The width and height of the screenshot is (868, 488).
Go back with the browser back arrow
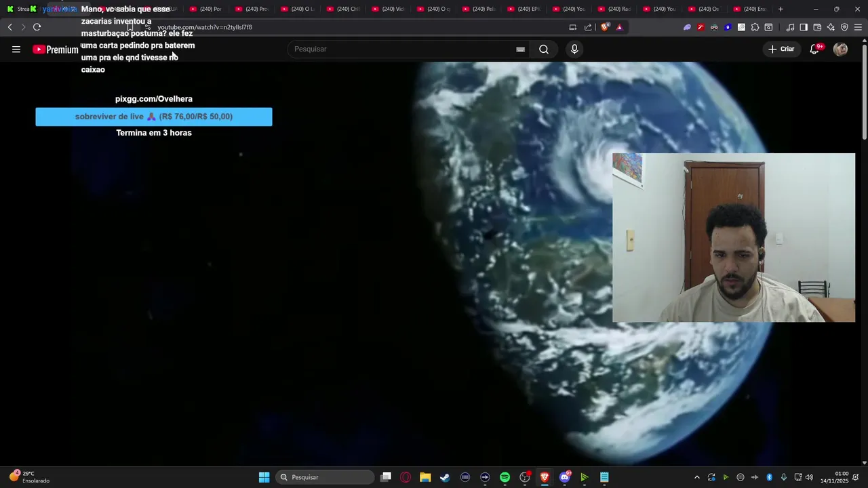pos(9,27)
